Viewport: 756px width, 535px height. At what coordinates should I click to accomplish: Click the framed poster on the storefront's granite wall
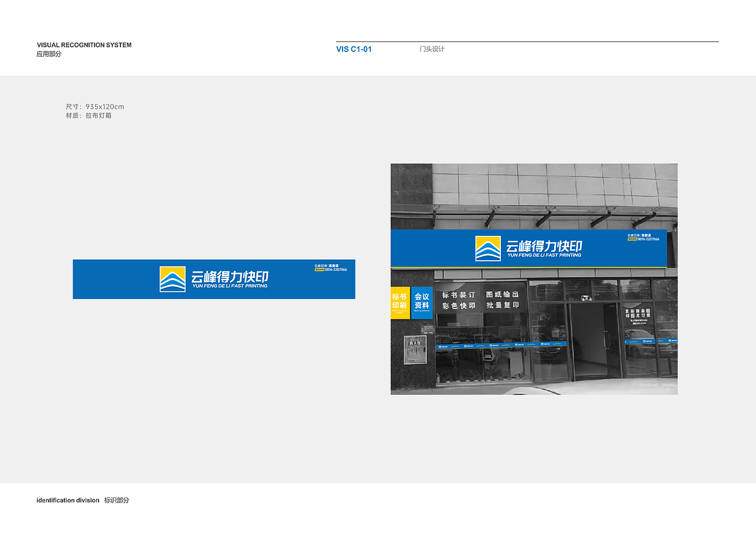tap(415, 349)
